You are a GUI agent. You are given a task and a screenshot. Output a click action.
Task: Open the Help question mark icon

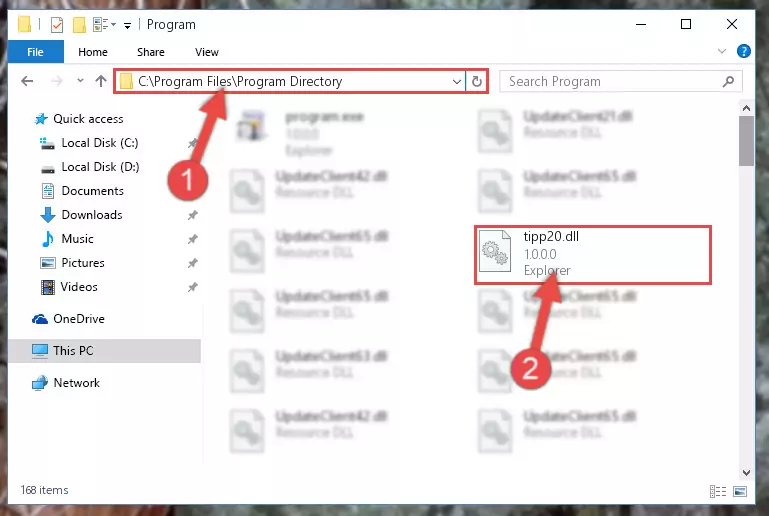[743, 51]
